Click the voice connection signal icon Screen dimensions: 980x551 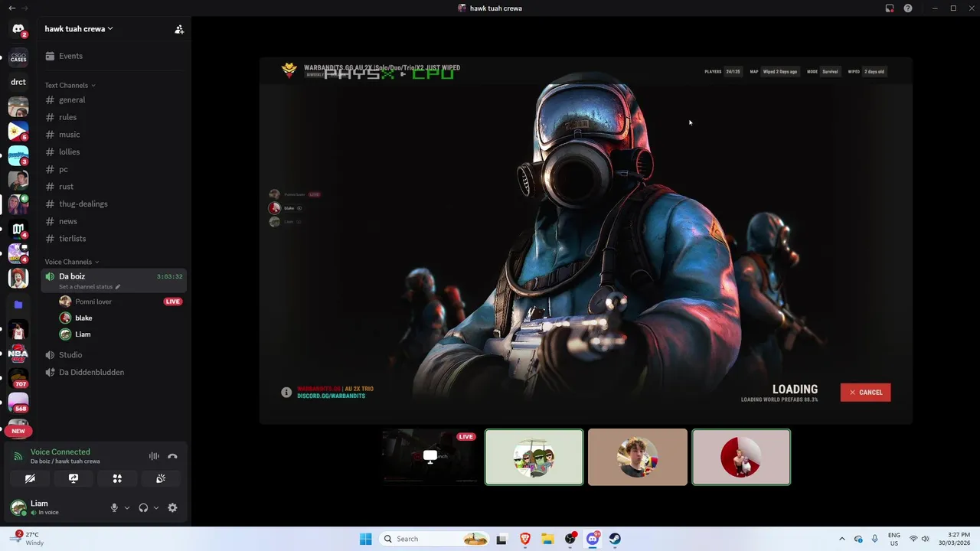[x=18, y=456]
